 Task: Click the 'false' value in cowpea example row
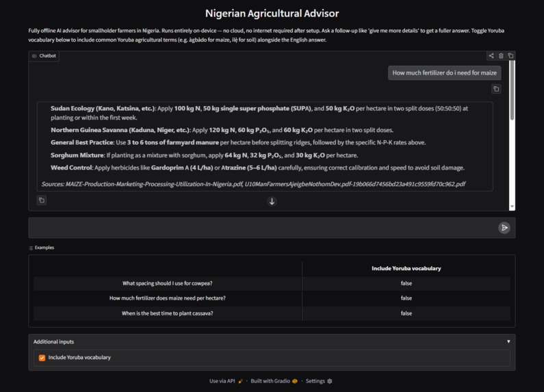point(406,283)
